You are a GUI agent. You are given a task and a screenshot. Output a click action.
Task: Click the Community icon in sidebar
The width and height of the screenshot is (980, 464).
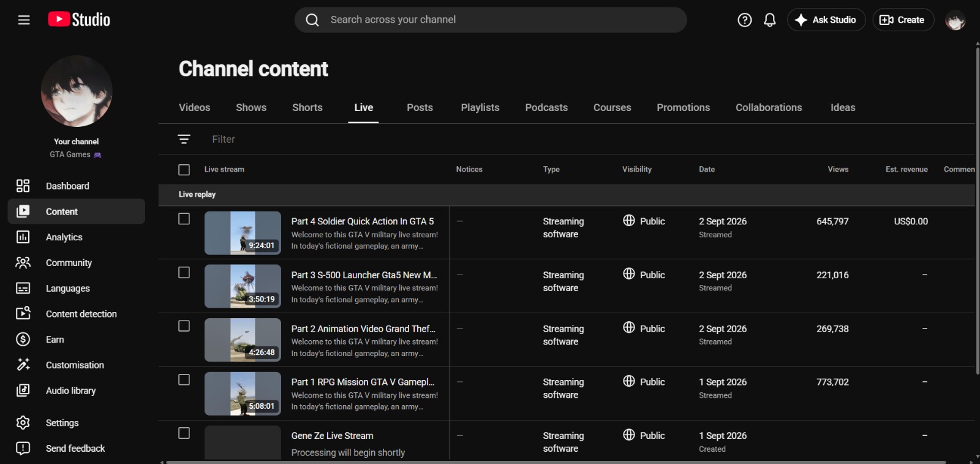tap(23, 263)
